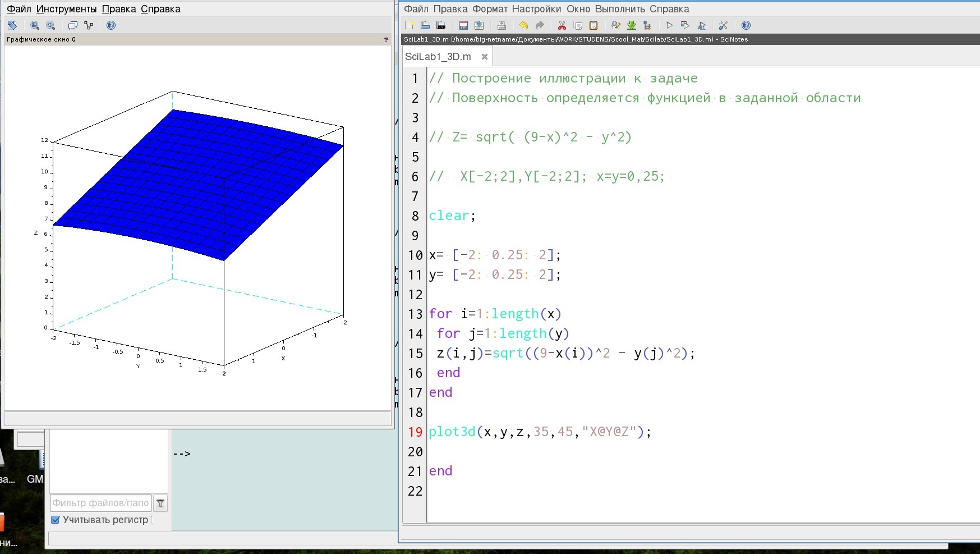This screenshot has height=554, width=980.
Task: Click the execute with echo icon
Action: (x=701, y=25)
